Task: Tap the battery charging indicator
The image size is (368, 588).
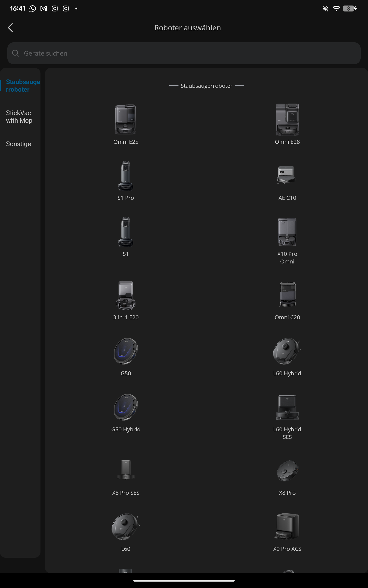Action: click(x=350, y=8)
